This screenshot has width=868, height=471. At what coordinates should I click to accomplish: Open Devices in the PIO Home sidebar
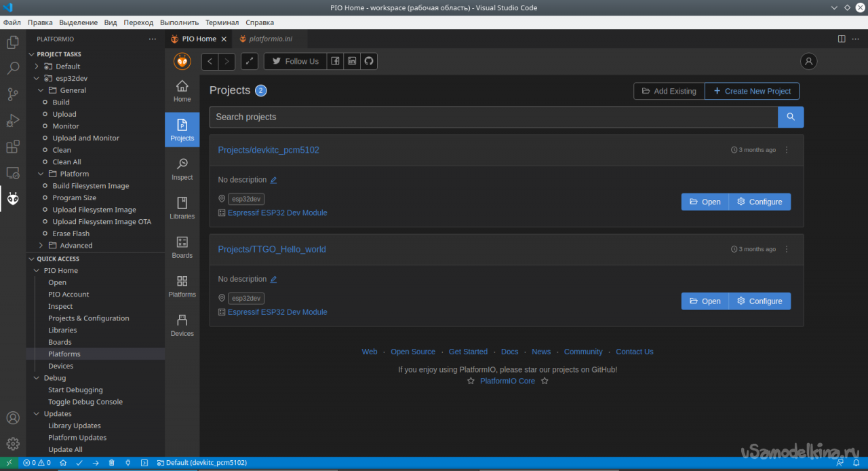point(182,326)
